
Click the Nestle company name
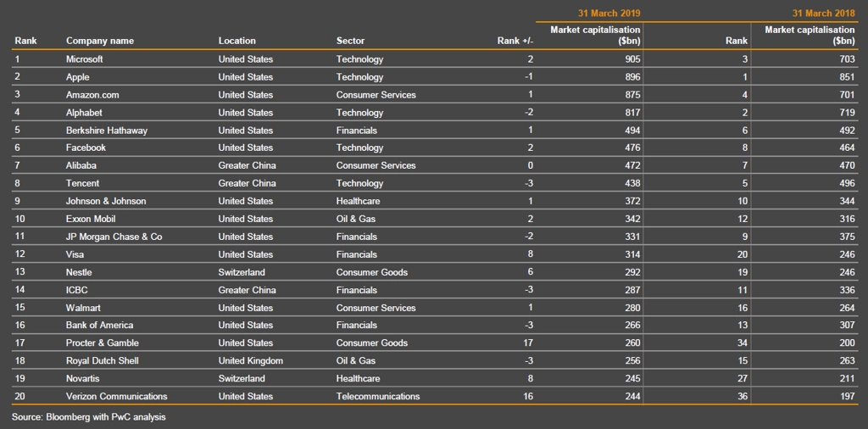click(79, 272)
